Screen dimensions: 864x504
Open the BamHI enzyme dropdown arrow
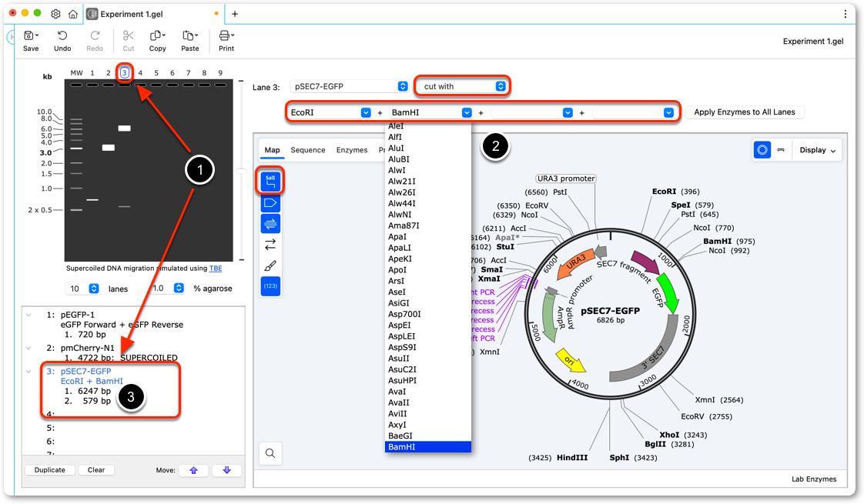pos(467,112)
